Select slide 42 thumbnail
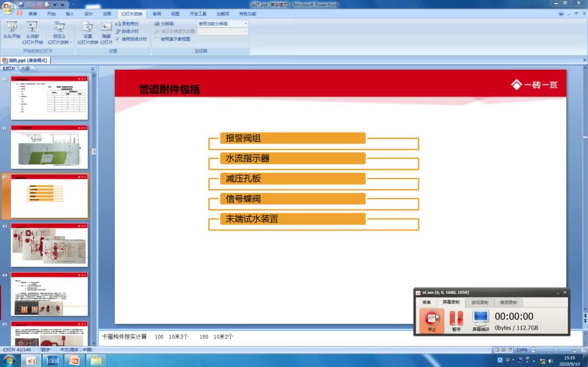This screenshot has height=367, width=588. (x=49, y=196)
